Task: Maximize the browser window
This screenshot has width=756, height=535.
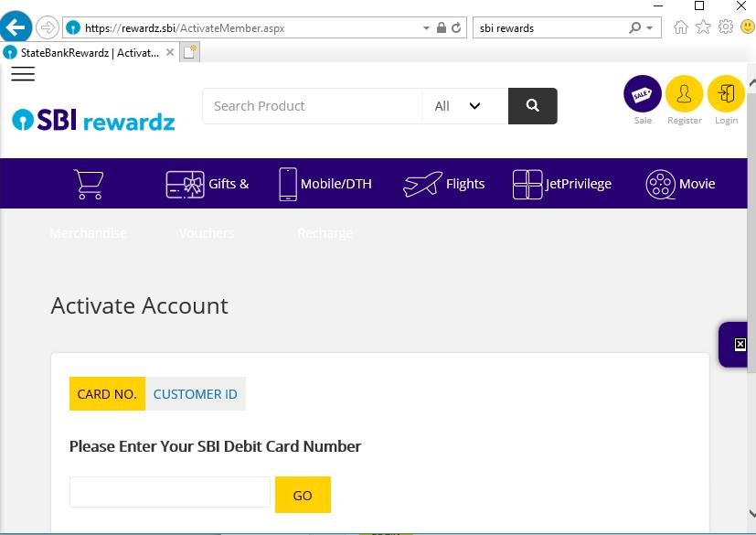Action: point(699,5)
